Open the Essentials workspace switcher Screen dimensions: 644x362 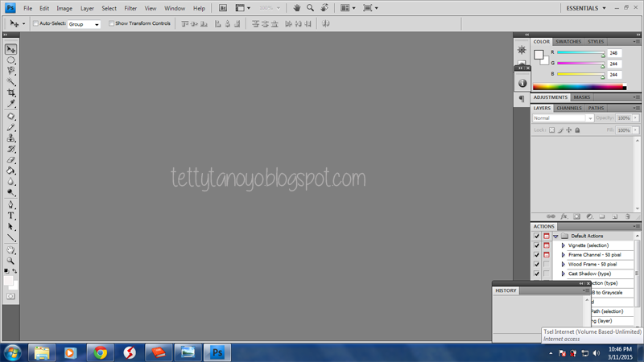tap(590, 8)
